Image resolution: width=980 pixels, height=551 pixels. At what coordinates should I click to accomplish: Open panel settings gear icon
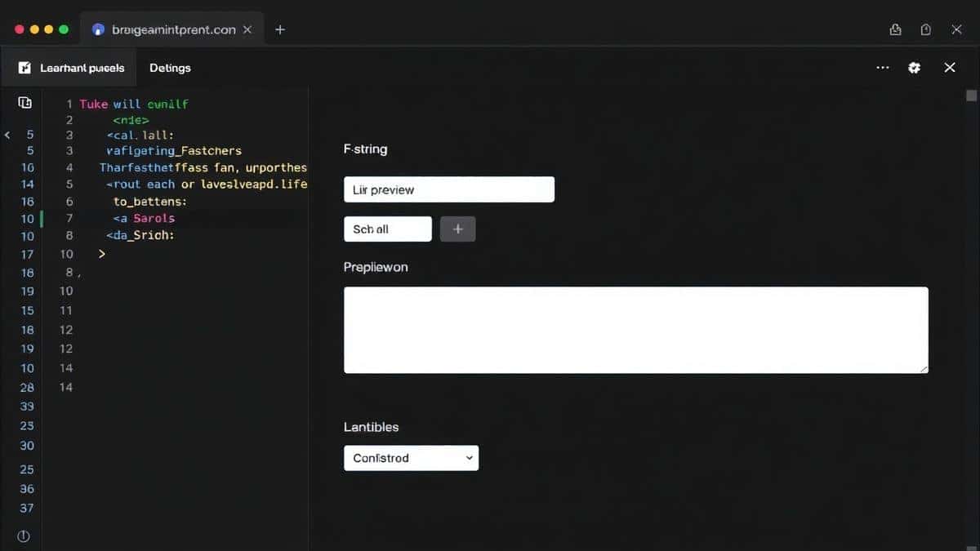coord(915,68)
